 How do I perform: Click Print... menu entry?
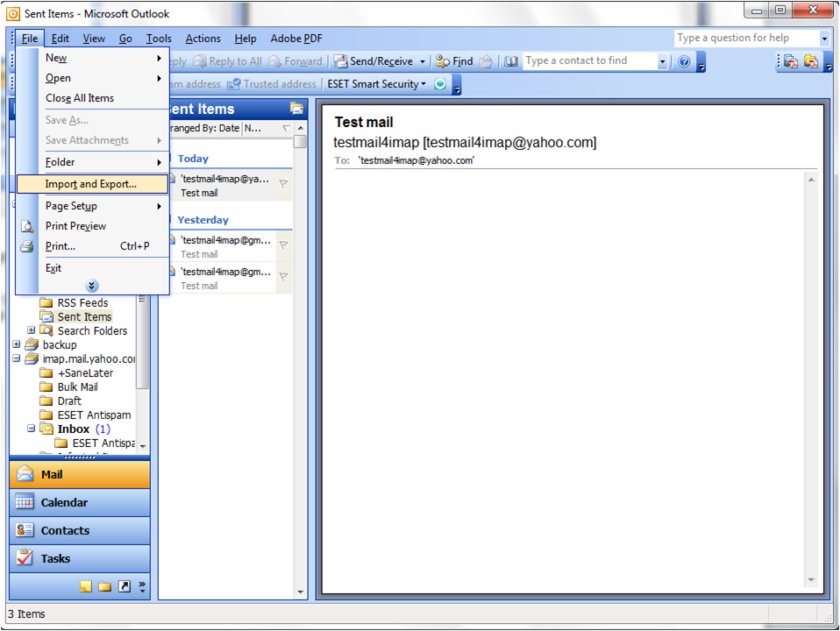point(92,246)
